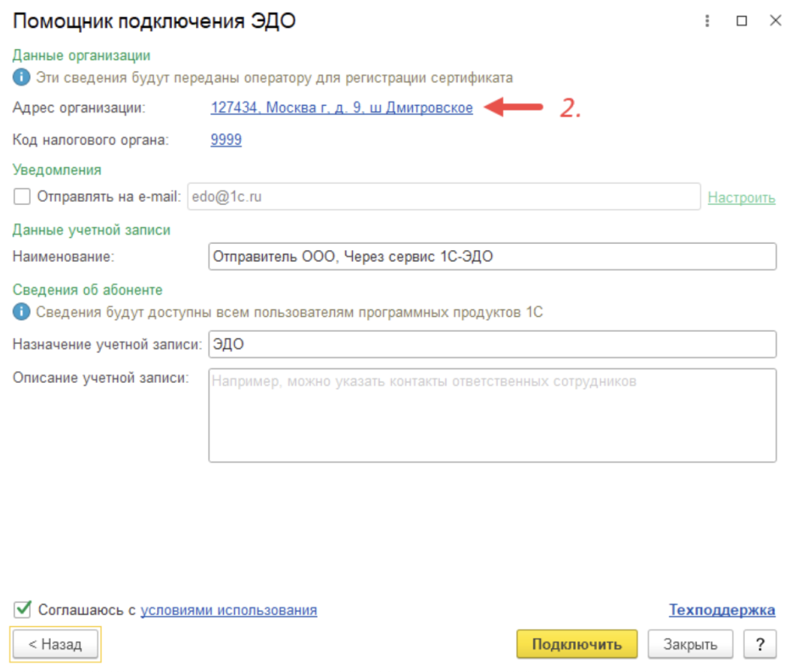Click the Описание учетной записи text area
The width and height of the screenshot is (796, 672).
pos(492,416)
